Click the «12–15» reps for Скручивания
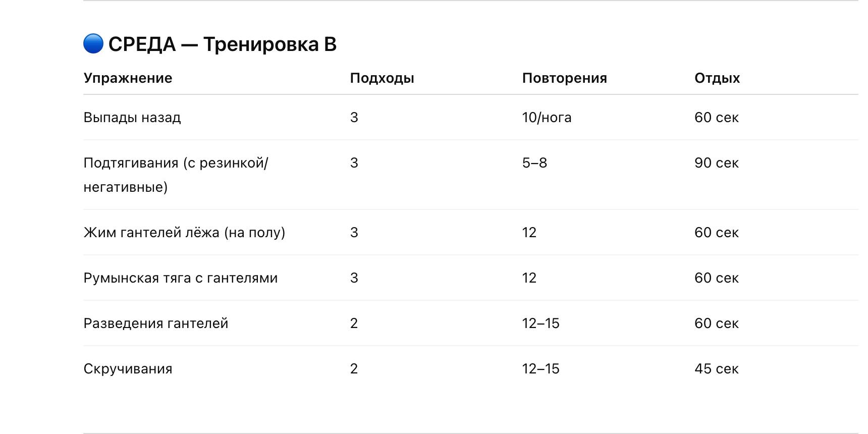 [540, 369]
